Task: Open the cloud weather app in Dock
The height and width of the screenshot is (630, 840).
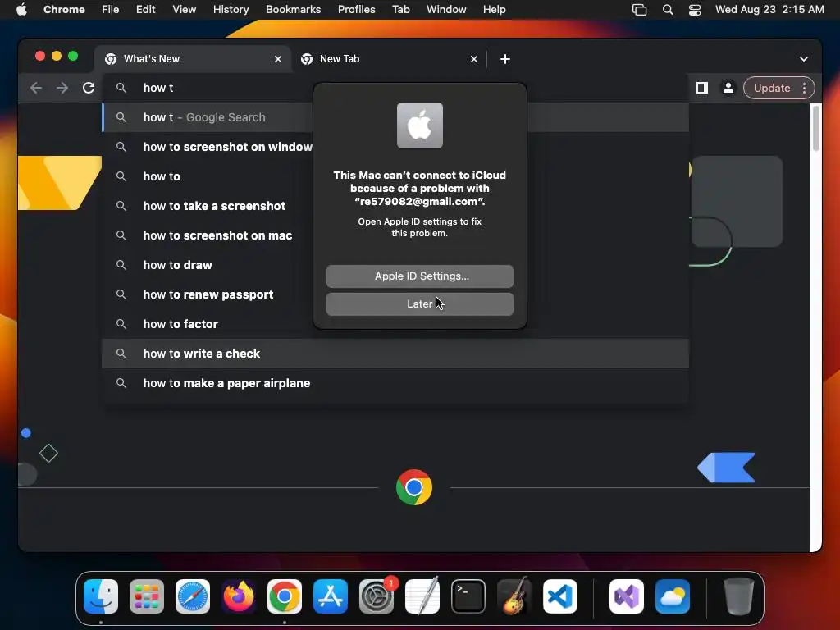Action: [x=673, y=596]
